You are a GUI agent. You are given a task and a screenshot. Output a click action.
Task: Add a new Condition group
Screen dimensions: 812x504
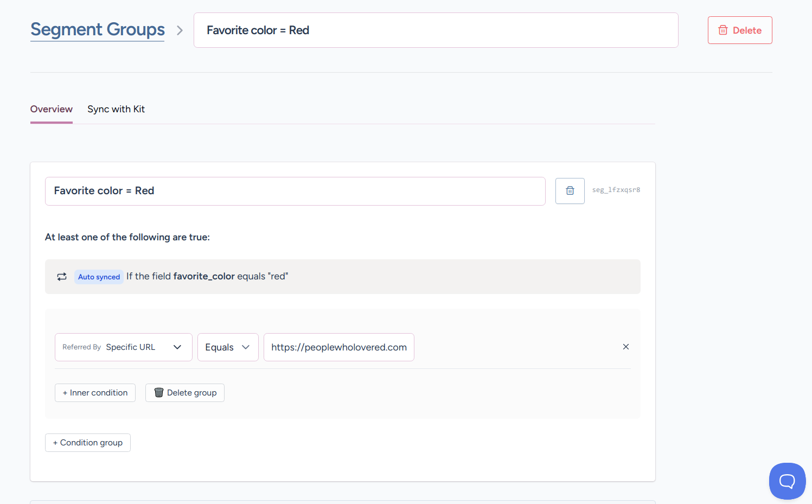pos(87,443)
